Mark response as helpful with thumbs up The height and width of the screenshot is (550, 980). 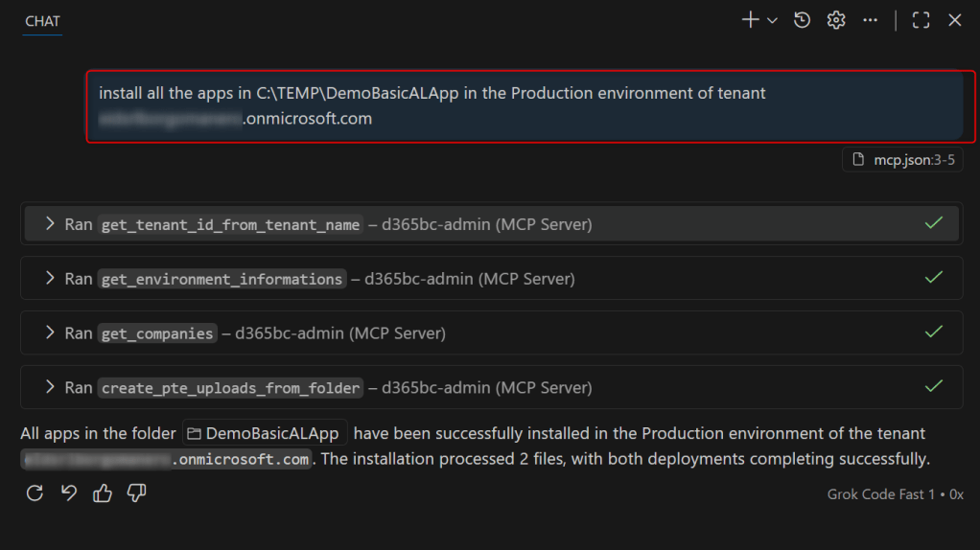click(x=103, y=493)
